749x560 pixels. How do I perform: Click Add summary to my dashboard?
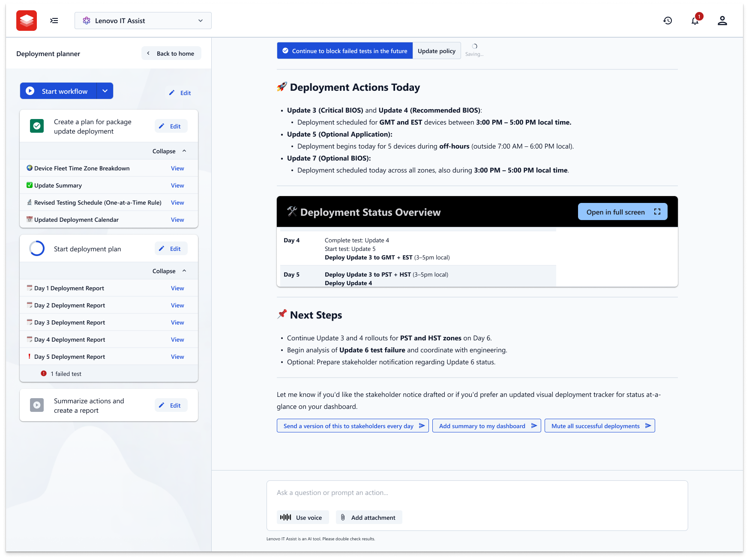(x=487, y=426)
